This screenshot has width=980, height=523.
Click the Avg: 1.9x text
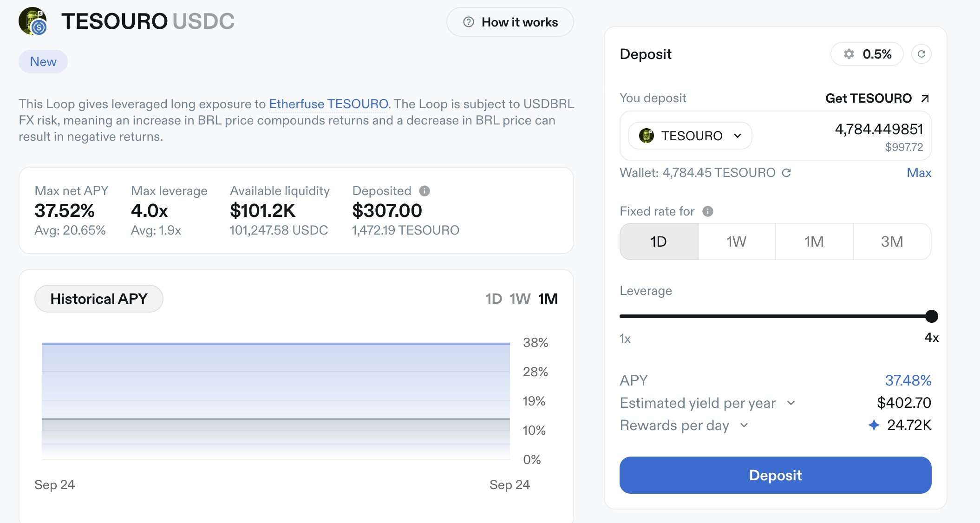[x=156, y=230]
